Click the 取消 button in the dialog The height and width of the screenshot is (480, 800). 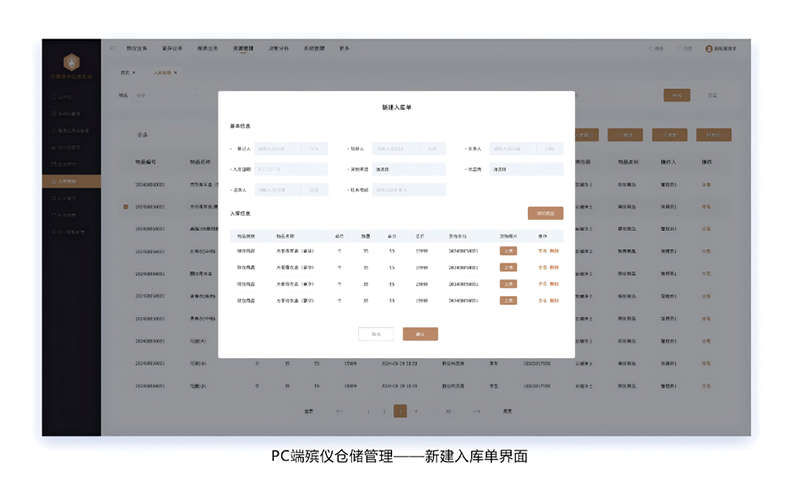pos(375,334)
